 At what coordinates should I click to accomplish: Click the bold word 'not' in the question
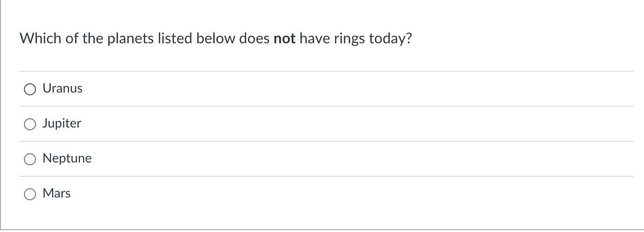[284, 39]
